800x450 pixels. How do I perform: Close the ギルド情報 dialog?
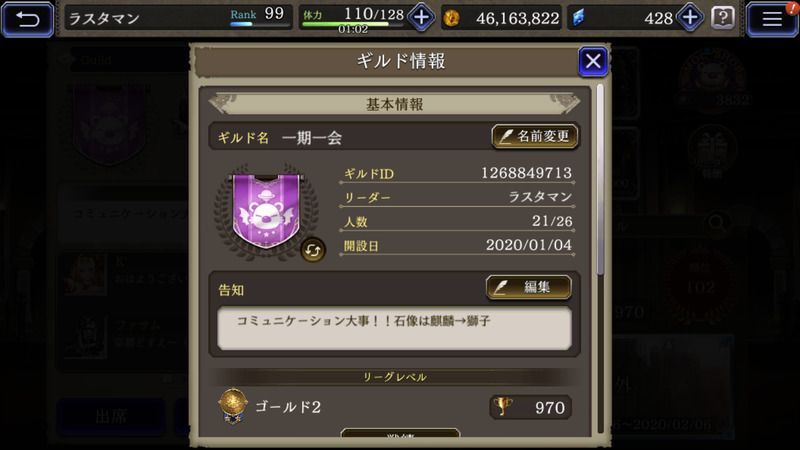[593, 61]
